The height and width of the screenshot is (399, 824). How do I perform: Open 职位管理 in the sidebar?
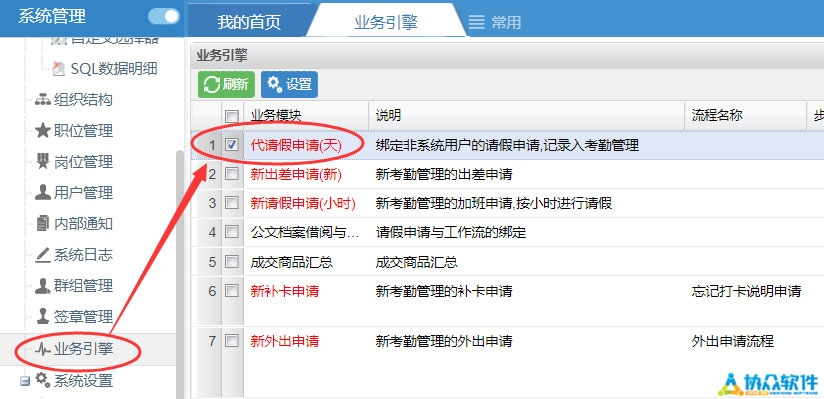point(83,130)
